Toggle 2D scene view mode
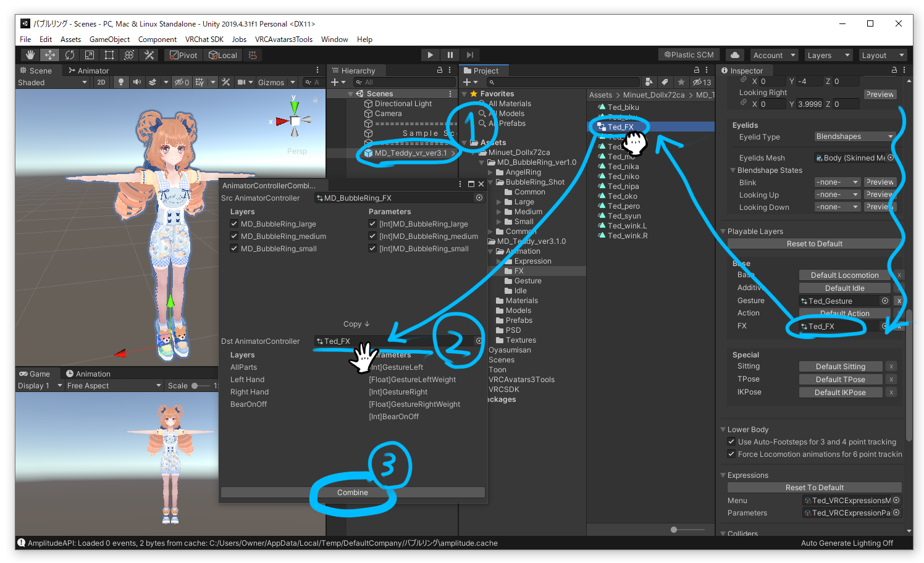This screenshot has height=563, width=924. click(101, 82)
